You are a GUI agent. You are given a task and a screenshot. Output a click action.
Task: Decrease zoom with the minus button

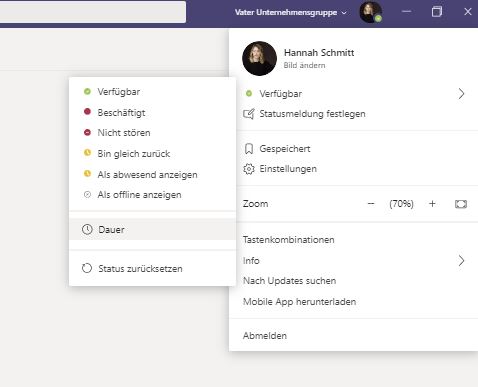pyautogui.click(x=371, y=204)
